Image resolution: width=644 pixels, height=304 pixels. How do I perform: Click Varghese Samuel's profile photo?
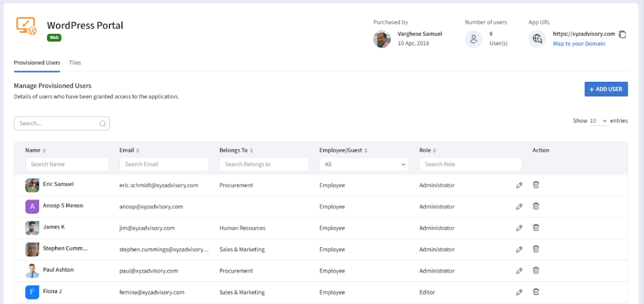pyautogui.click(x=382, y=39)
